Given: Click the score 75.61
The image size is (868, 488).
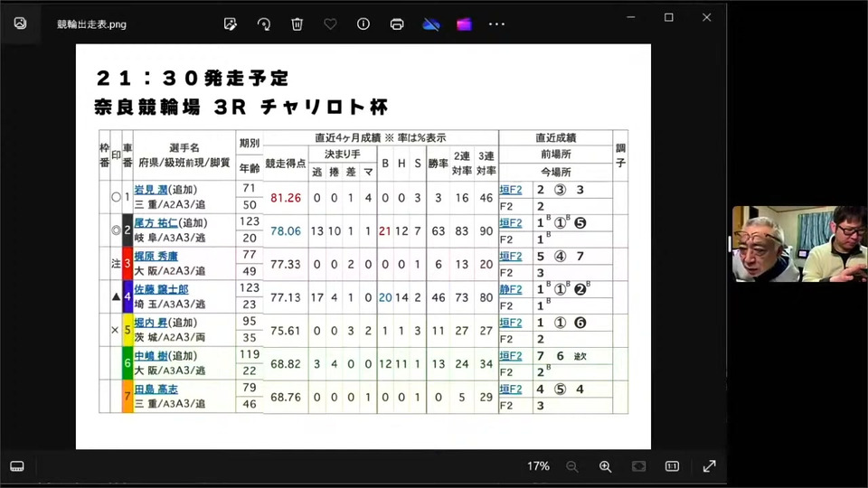Looking at the screenshot, I should [x=286, y=331].
